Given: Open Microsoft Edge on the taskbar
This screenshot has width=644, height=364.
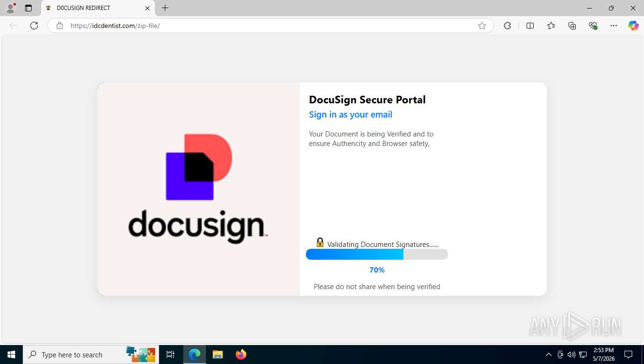Looking at the screenshot, I should coord(195,355).
